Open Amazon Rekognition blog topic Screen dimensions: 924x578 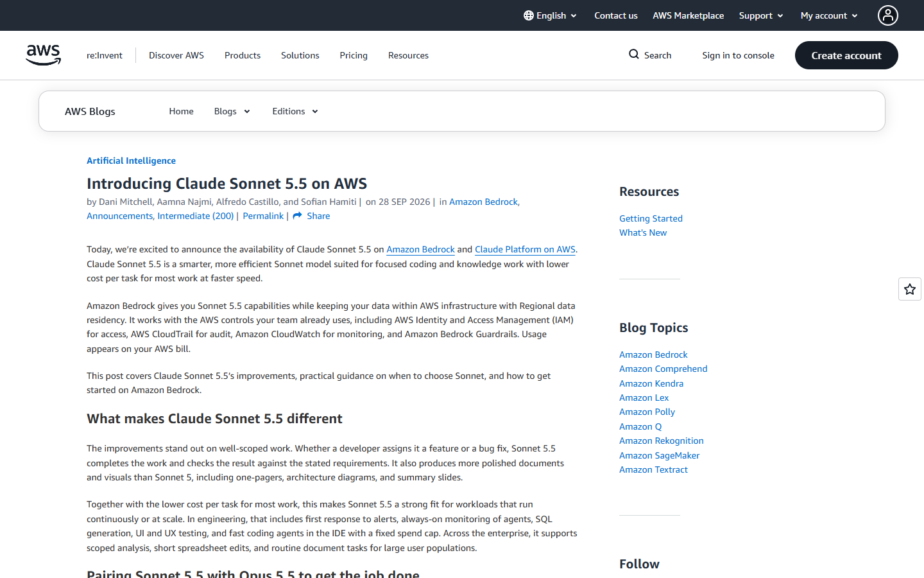pos(662,441)
